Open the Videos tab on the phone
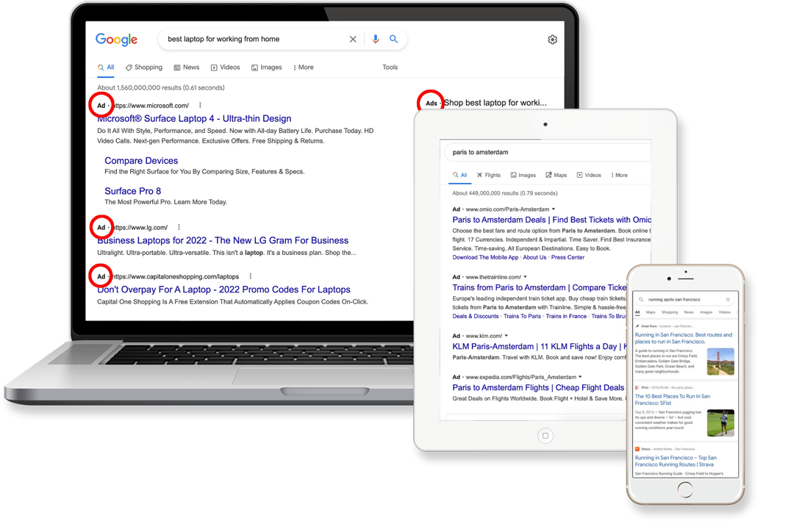Image resolution: width=794 pixels, height=532 pixels. click(725, 312)
